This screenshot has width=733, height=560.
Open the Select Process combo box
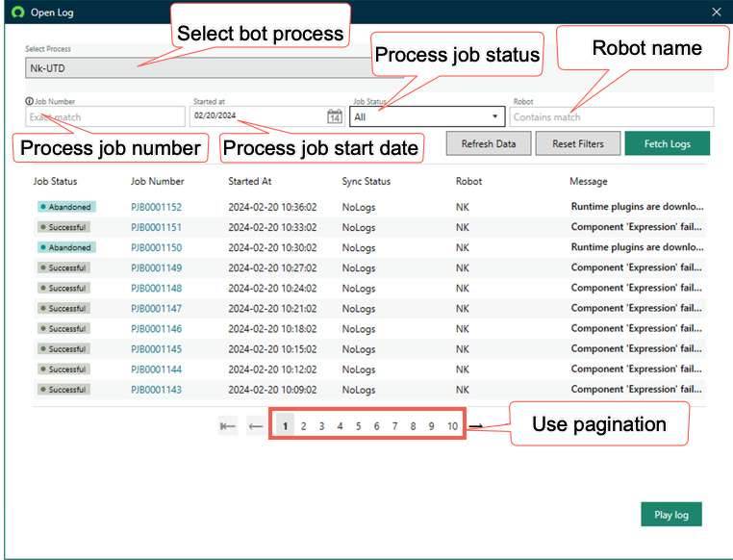215,68
